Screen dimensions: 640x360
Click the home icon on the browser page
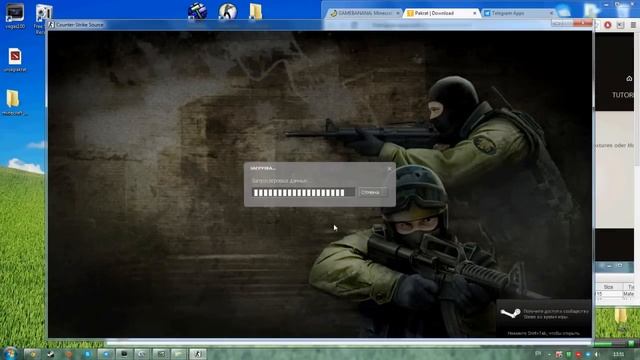coord(629,78)
